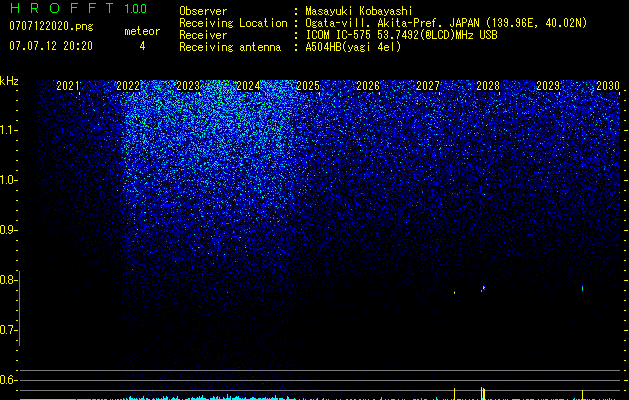The width and height of the screenshot is (629, 400).
Task: Click the 2029 time marker
Action: tap(548, 86)
